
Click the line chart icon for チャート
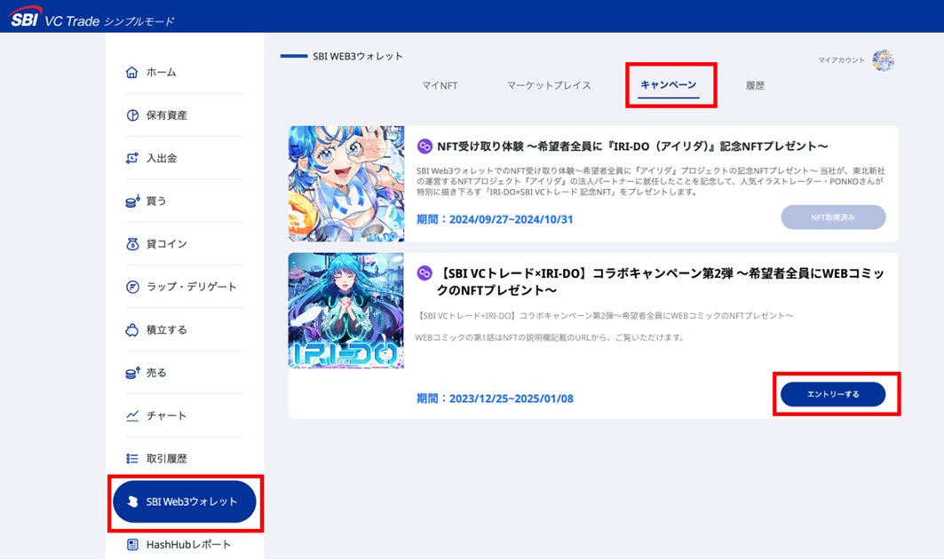click(131, 415)
